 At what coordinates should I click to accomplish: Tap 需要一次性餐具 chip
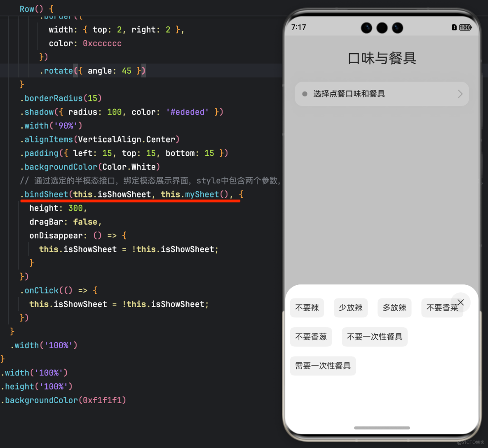coord(323,366)
